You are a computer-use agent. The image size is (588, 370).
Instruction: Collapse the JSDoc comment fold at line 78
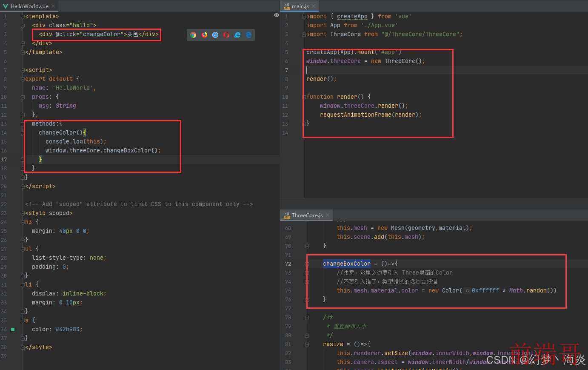click(x=307, y=317)
